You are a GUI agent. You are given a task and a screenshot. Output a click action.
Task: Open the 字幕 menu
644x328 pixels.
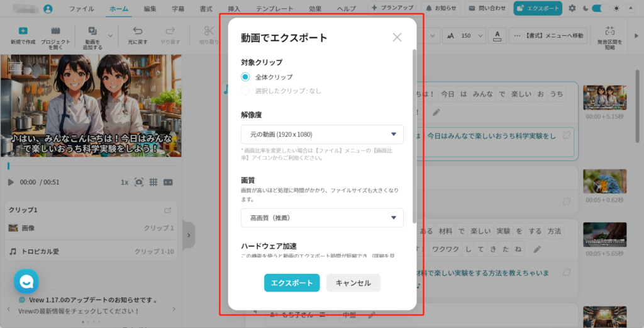click(x=178, y=9)
